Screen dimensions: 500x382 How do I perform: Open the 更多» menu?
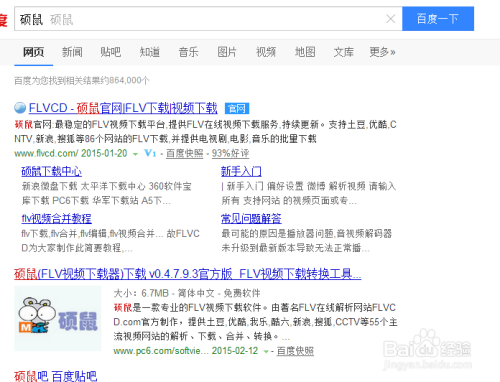pyautogui.click(x=382, y=52)
